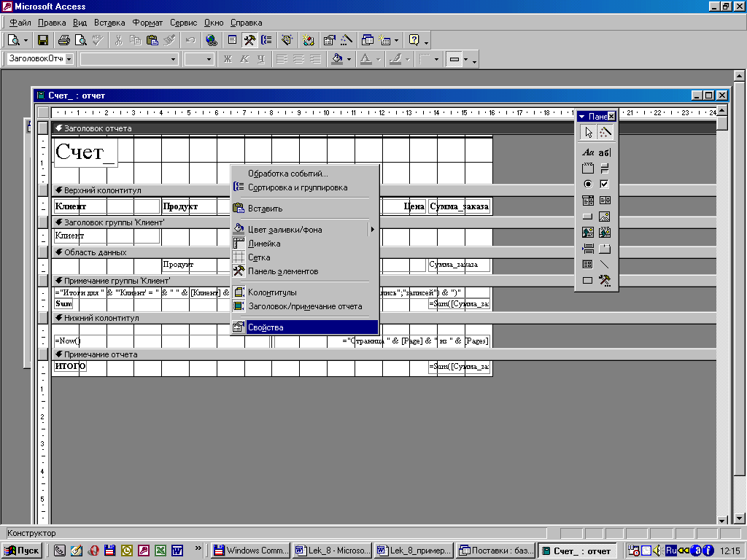Toggle center alignment in the formatting toolbar

tap(298, 60)
